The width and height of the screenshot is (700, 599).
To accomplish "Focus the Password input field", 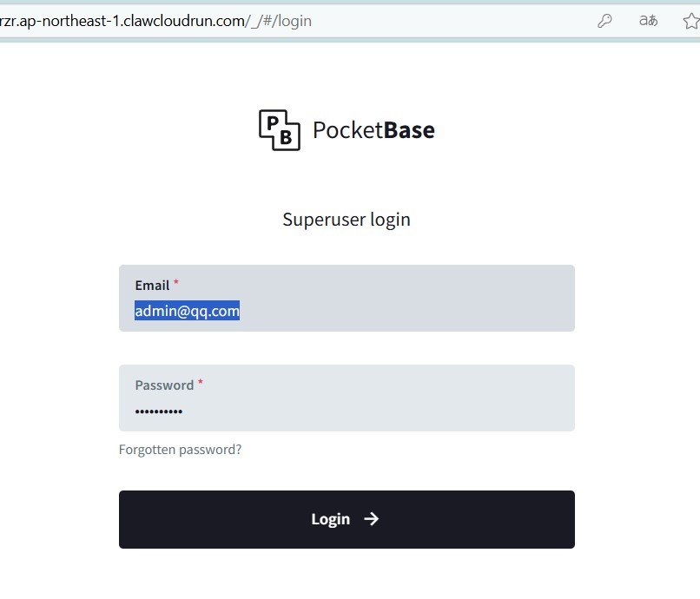I will [x=391, y=410].
